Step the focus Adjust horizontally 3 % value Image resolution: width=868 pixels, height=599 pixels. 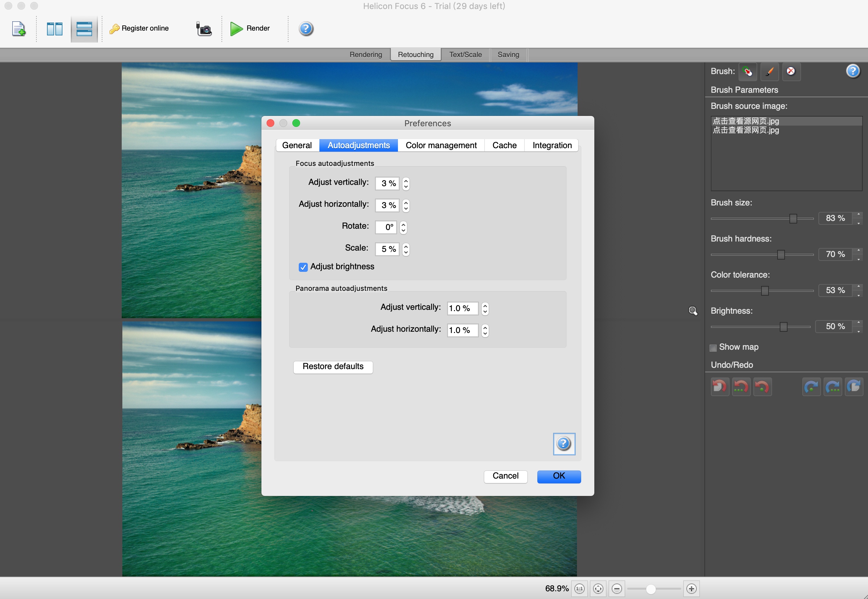[x=406, y=206]
